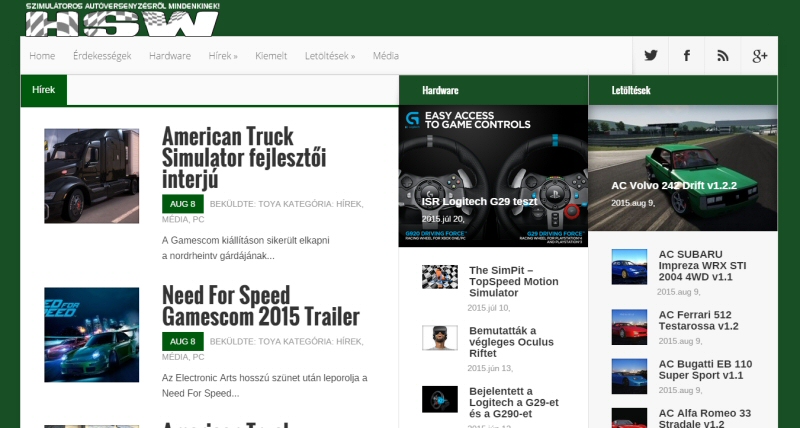
Task: Expand the Letoltések dropdown menu
Action: 330,56
